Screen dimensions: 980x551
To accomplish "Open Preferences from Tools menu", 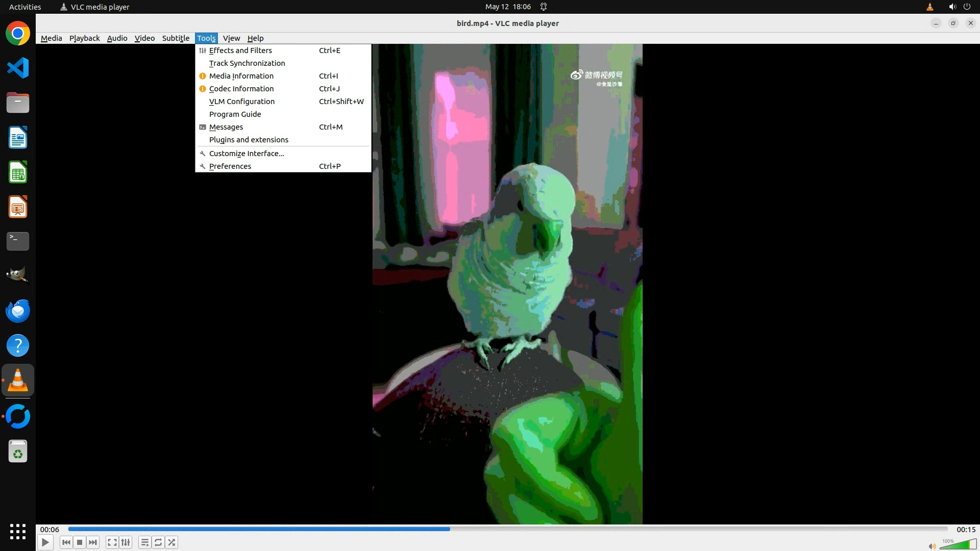I will coord(230,166).
